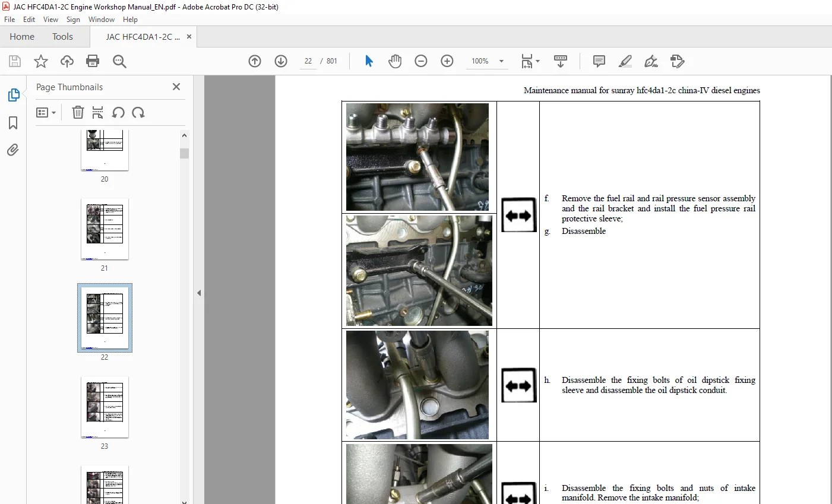
Task: Open the Window menu
Action: tap(102, 20)
